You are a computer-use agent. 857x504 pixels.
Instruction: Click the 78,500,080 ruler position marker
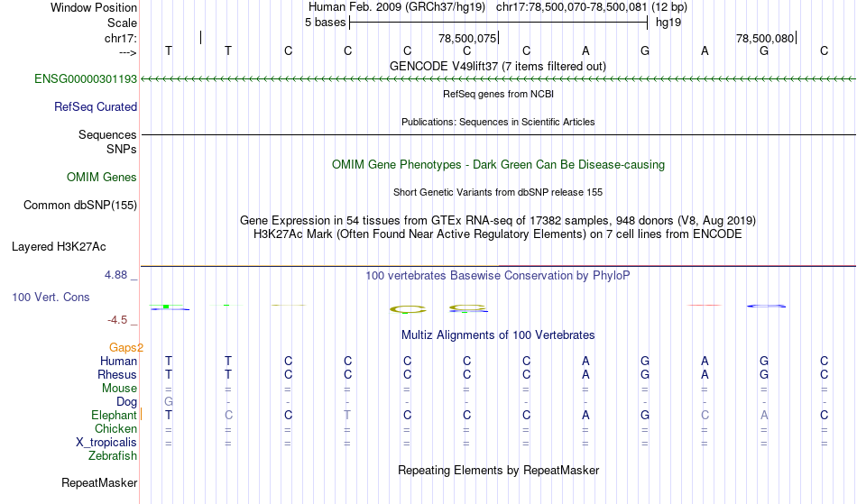[766, 38]
